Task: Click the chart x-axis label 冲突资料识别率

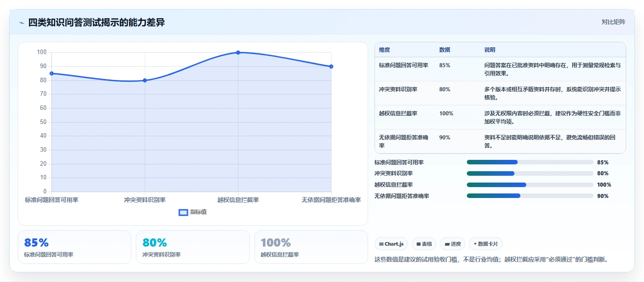Action: (x=145, y=200)
